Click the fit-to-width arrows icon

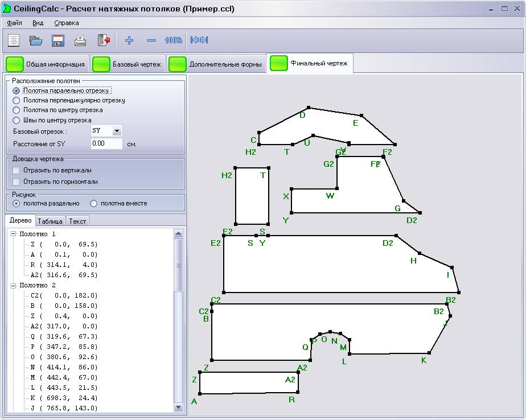199,40
